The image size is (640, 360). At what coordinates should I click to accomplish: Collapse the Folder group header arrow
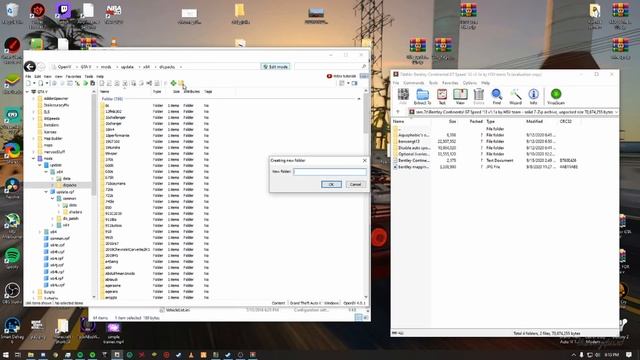click(x=359, y=99)
